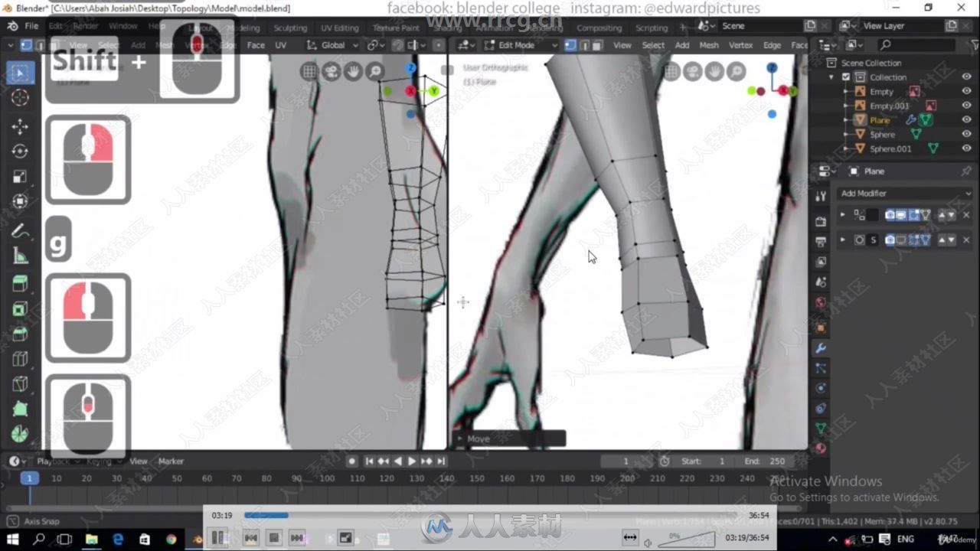Image resolution: width=980 pixels, height=551 pixels.
Task: Open the Tool settings properties tab
Action: (821, 196)
